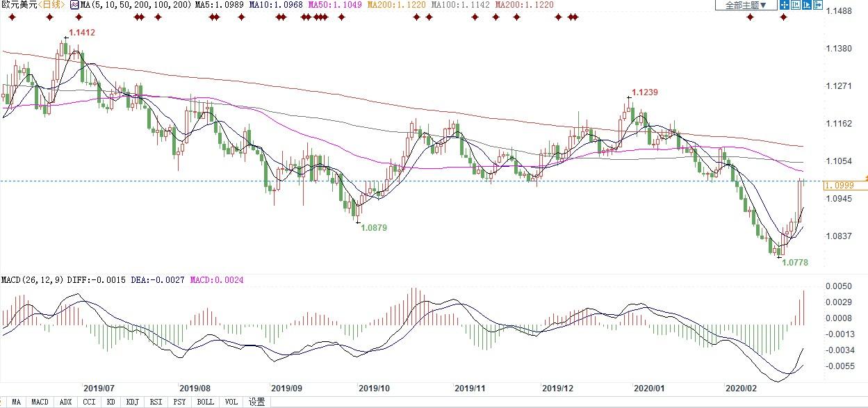
Task: Open the MACD(26,12,9) parameter label
Action: pyautogui.click(x=33, y=280)
